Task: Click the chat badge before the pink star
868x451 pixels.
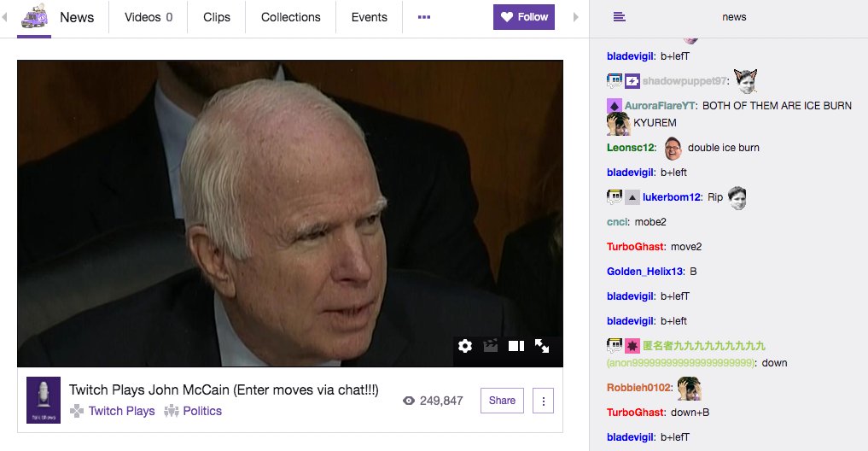Action: tap(615, 346)
